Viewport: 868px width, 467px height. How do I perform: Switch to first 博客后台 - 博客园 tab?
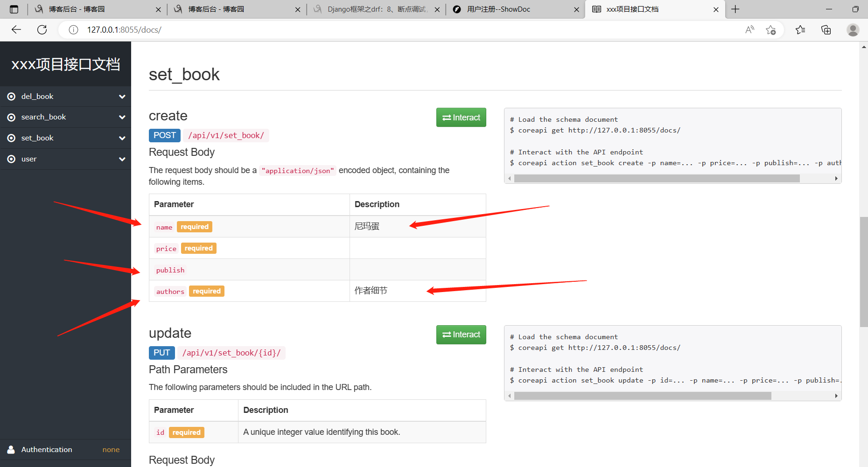pyautogui.click(x=97, y=9)
